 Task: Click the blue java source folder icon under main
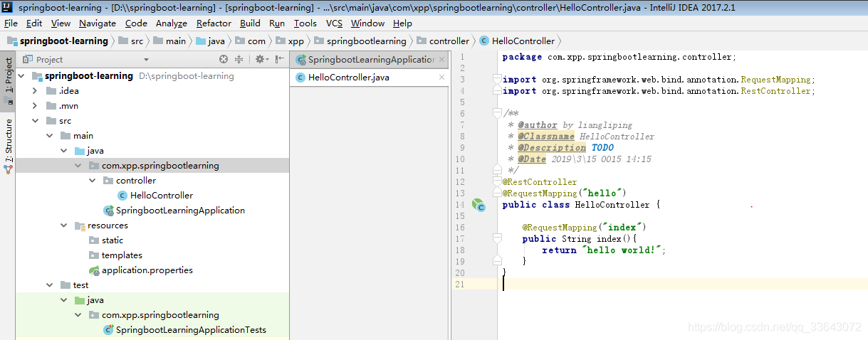coord(80,151)
